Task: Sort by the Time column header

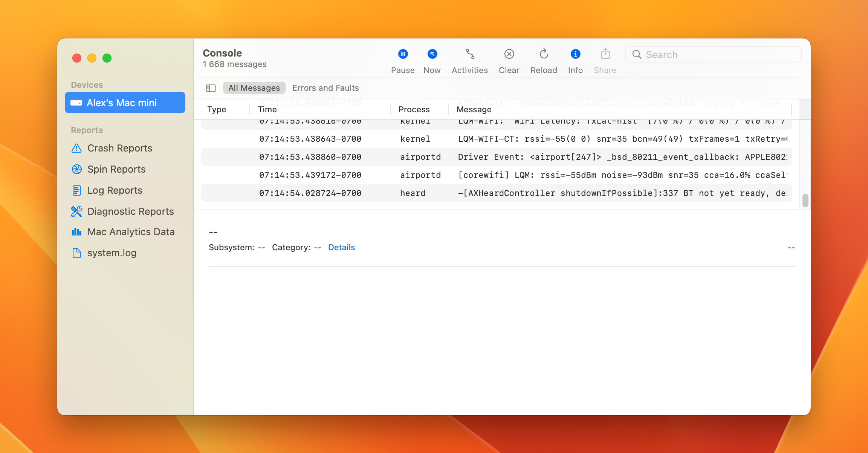Action: tap(267, 110)
